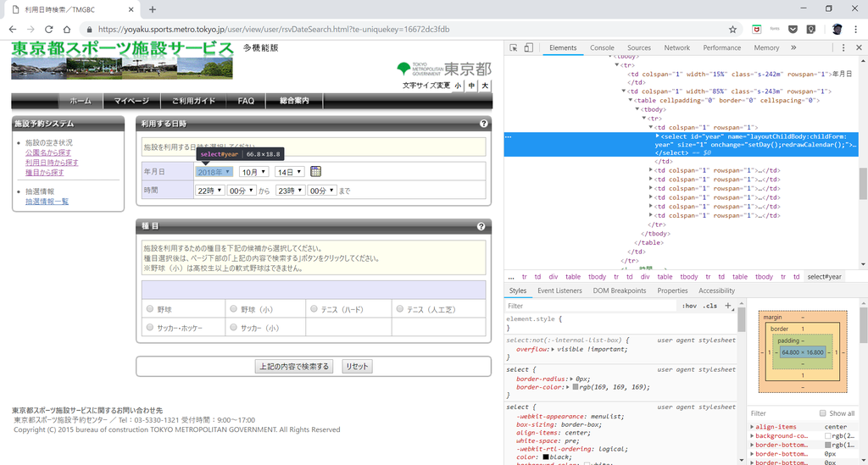Select the テニス（ハード） radio button
Screen dimensions: 868x465
point(314,309)
